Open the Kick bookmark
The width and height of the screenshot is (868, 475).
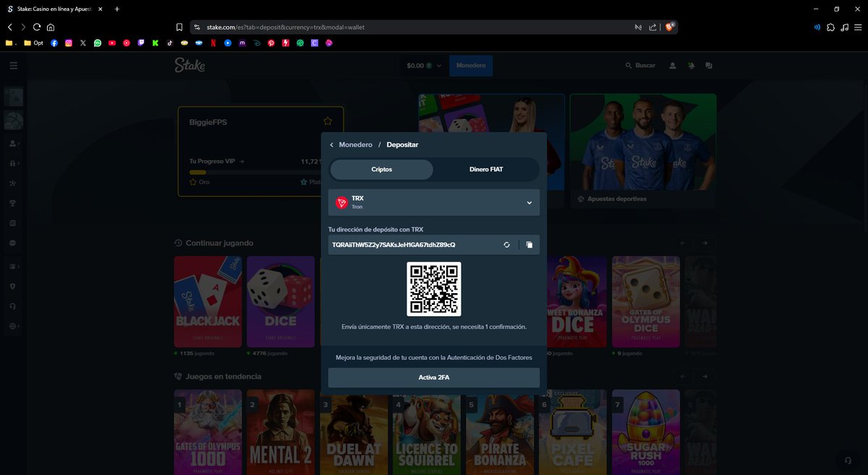[x=156, y=43]
